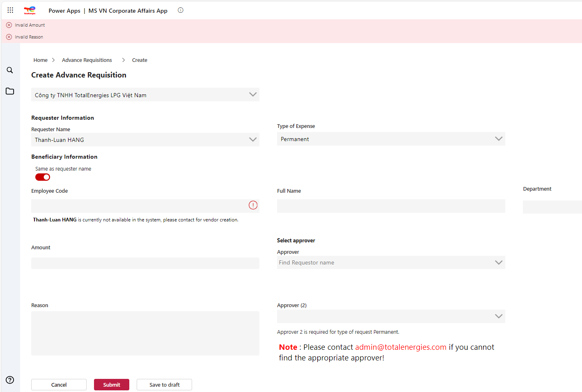Click the Select approver heading
Image resolution: width=582 pixels, height=392 pixels.
pos(296,240)
